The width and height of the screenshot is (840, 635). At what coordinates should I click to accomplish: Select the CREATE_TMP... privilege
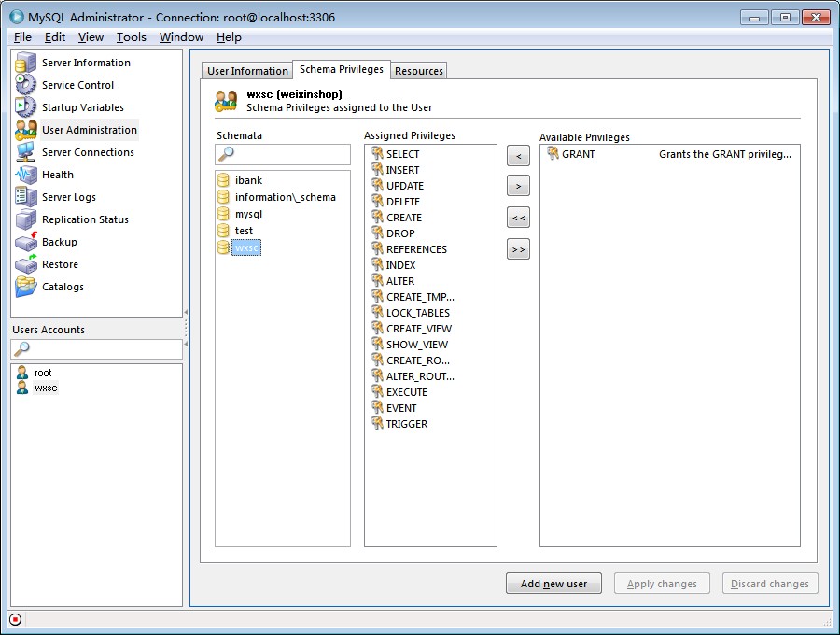pyautogui.click(x=420, y=297)
